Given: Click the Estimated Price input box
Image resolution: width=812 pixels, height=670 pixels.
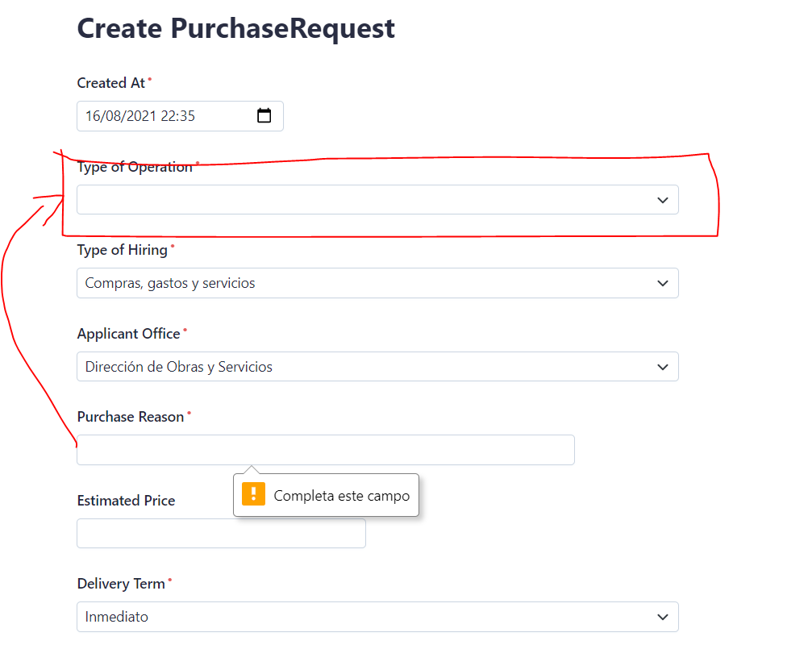Looking at the screenshot, I should pos(221,533).
